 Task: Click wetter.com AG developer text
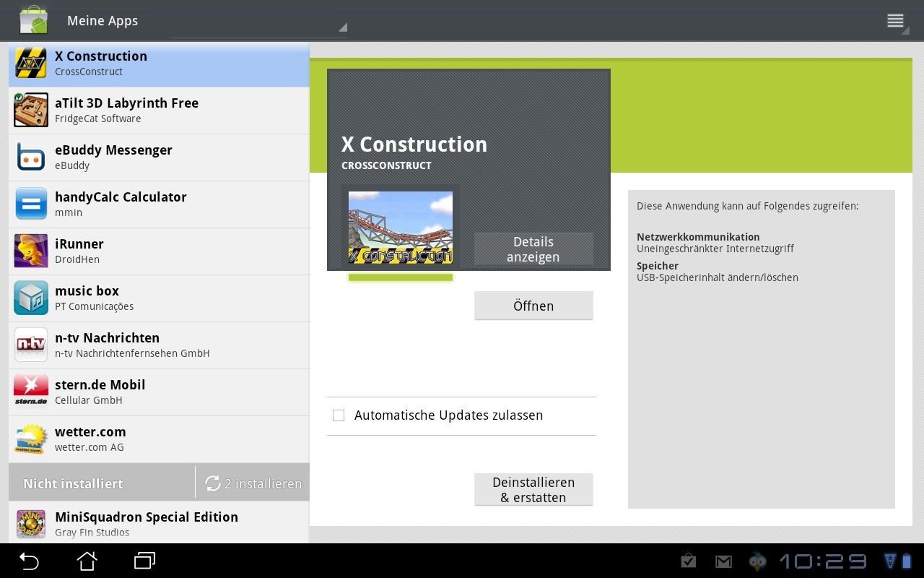pyautogui.click(x=90, y=447)
